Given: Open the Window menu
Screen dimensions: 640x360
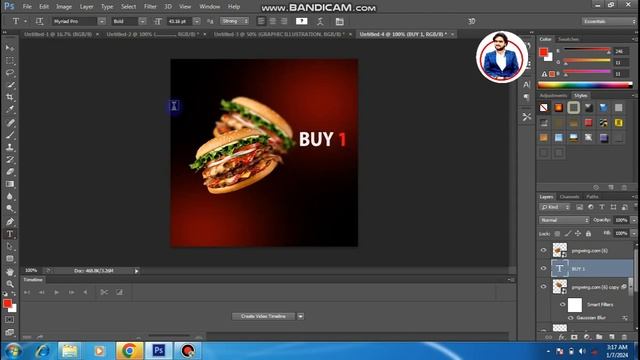Looking at the screenshot, I should point(210,7).
